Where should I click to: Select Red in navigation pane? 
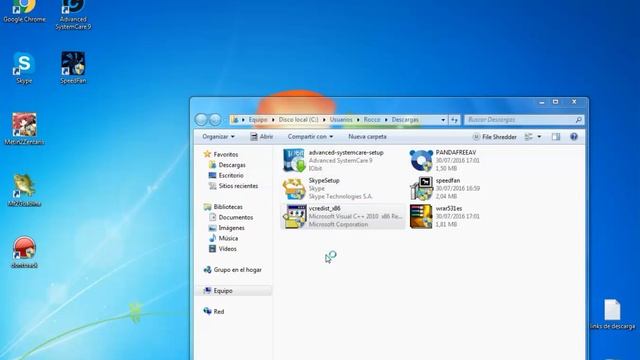tap(214, 311)
